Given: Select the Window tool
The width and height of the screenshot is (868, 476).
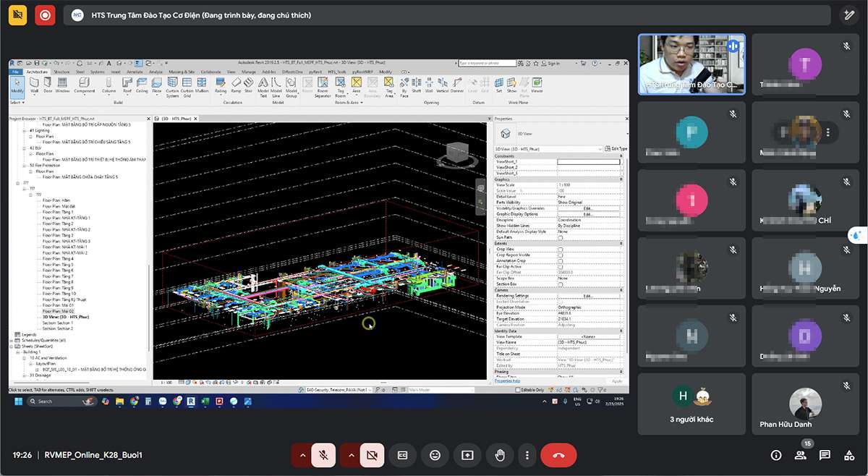Looking at the screenshot, I should [x=63, y=86].
